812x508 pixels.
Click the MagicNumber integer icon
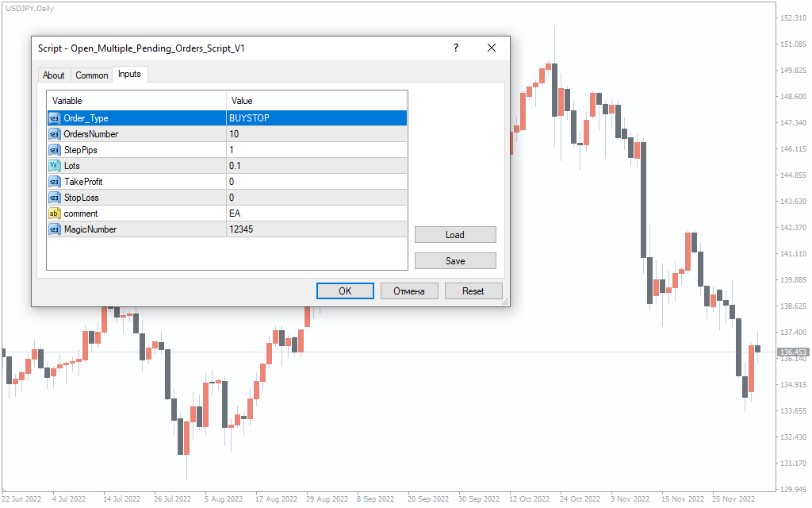pos(54,229)
